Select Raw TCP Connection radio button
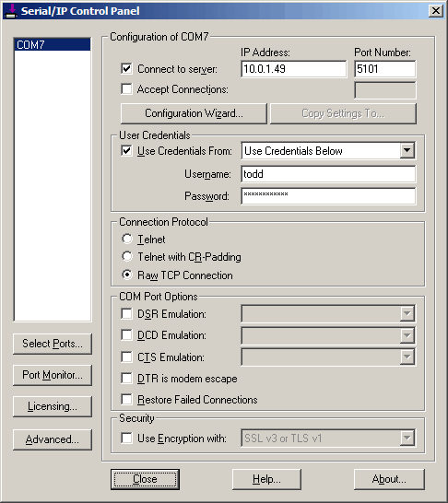Viewport: 448px width, 503px height. (127, 275)
